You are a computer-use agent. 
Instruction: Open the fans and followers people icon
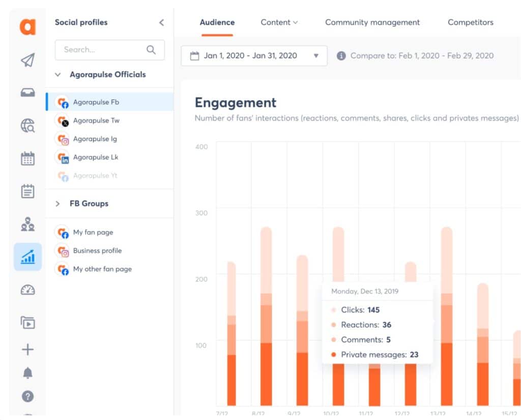27,224
